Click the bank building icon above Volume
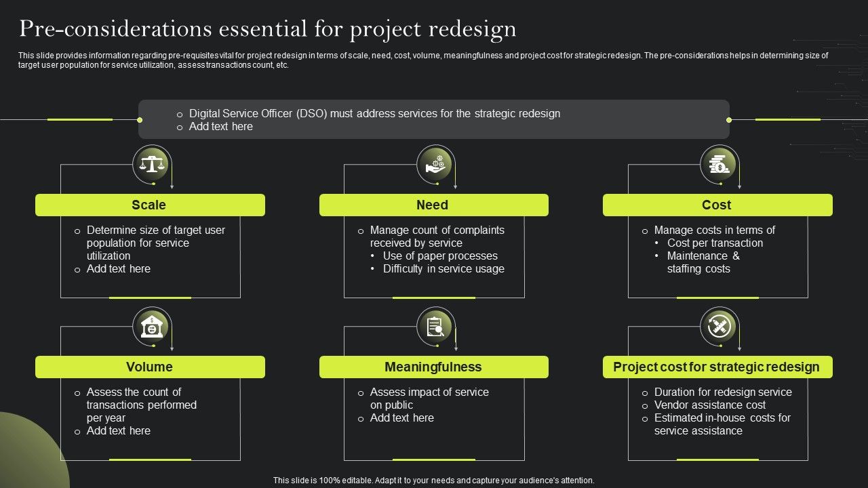 [153, 326]
